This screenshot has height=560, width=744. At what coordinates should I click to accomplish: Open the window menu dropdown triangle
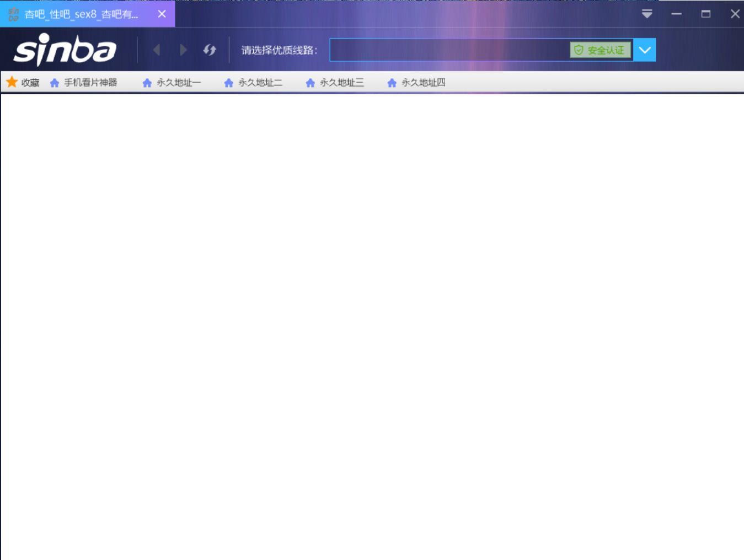point(647,14)
